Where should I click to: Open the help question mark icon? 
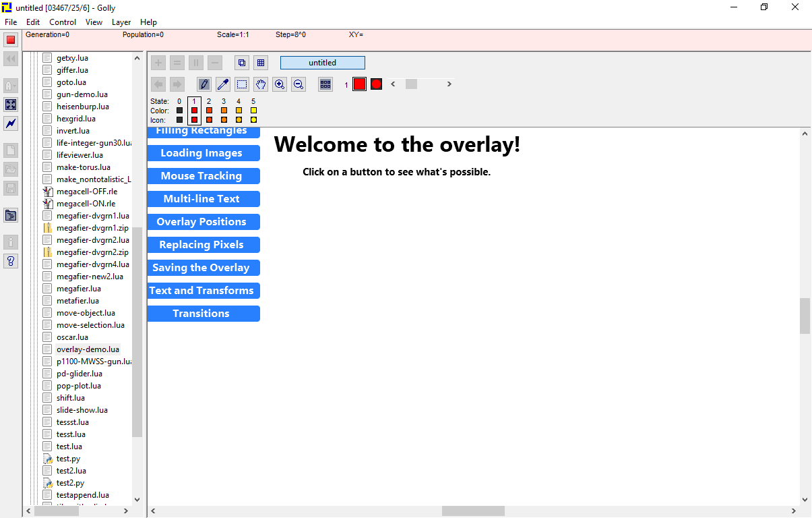(x=11, y=261)
